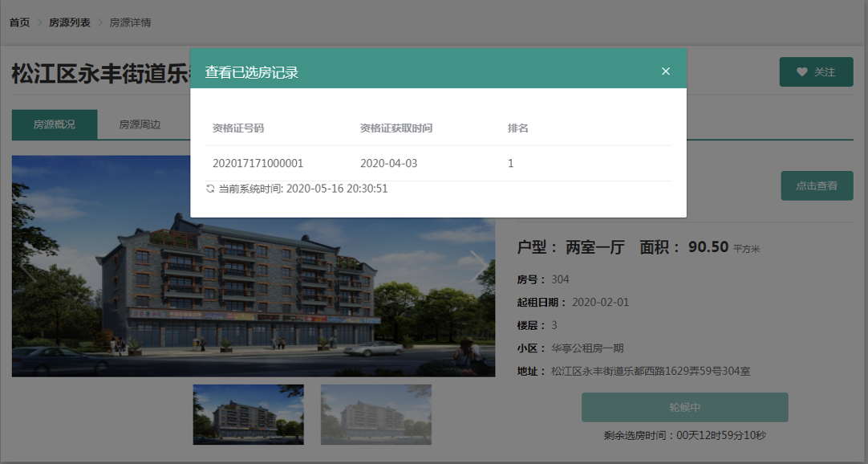Click 房源详情 breadcrumb item
Screen dimensions: 868x464
coord(130,22)
